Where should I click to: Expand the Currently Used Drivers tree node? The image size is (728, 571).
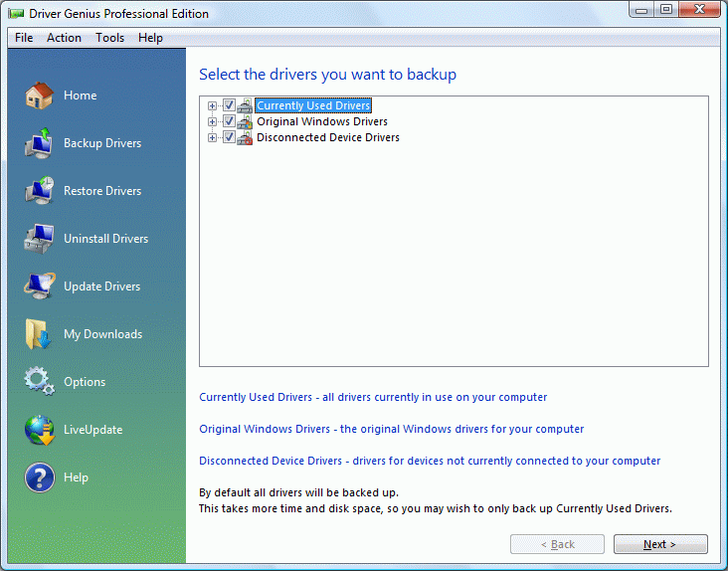click(212, 105)
